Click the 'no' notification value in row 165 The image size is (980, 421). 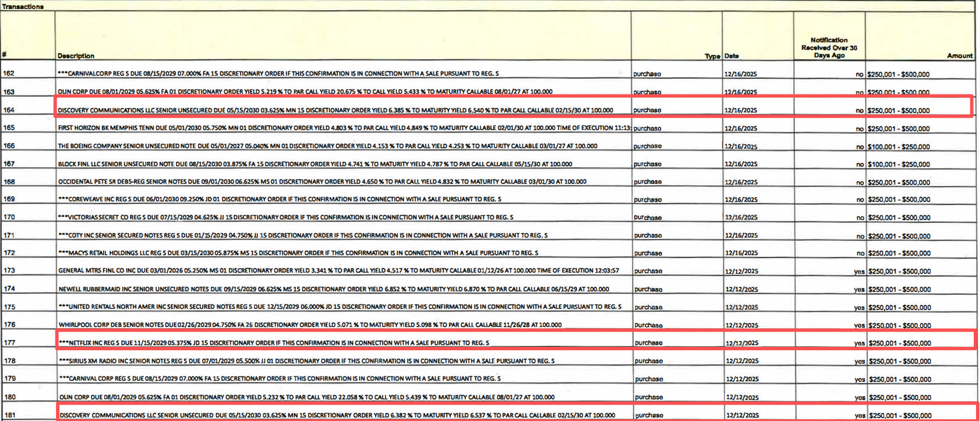click(859, 128)
